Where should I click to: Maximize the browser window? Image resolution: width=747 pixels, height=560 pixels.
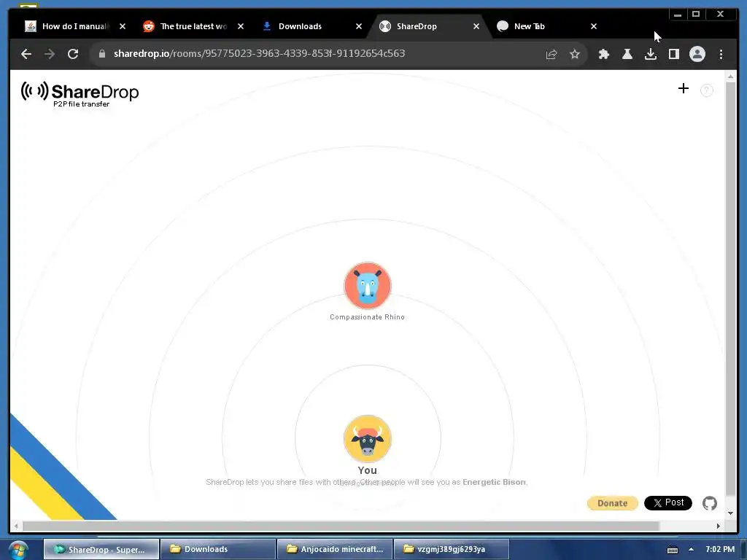point(696,15)
